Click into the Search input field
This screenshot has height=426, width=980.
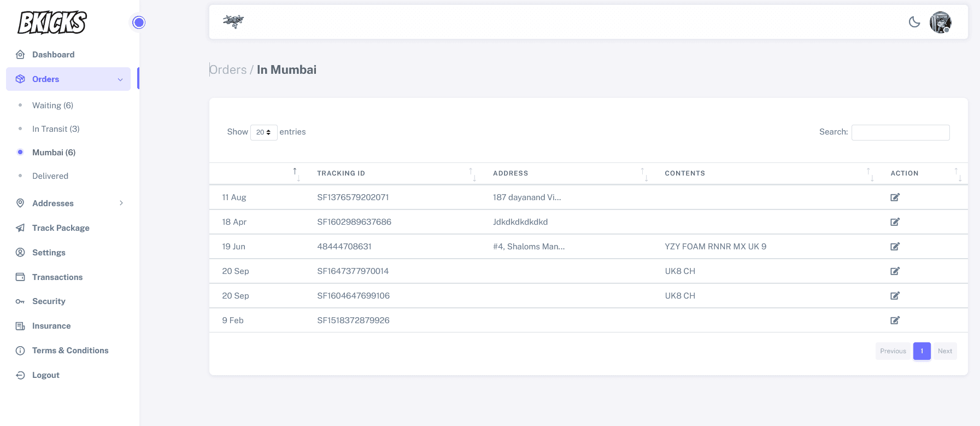900,132
